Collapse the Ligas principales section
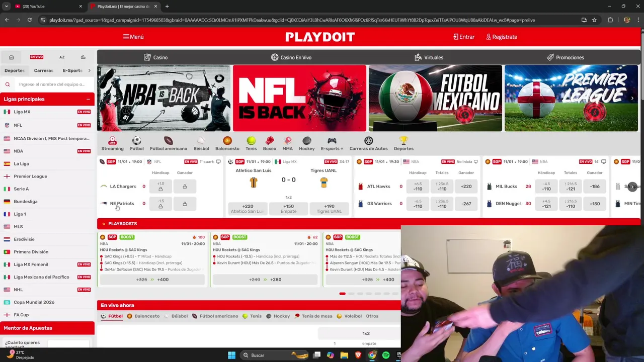Image resolution: width=644 pixels, height=362 pixels. (88, 99)
